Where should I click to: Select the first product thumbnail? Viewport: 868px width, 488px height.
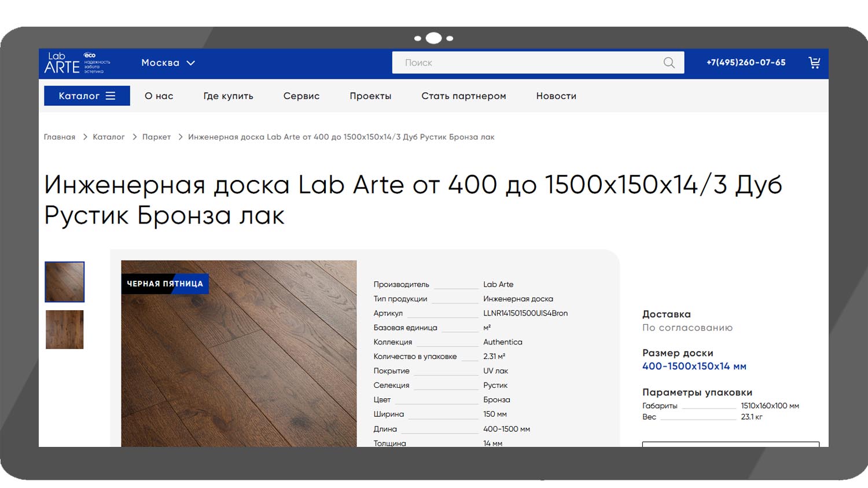point(65,282)
